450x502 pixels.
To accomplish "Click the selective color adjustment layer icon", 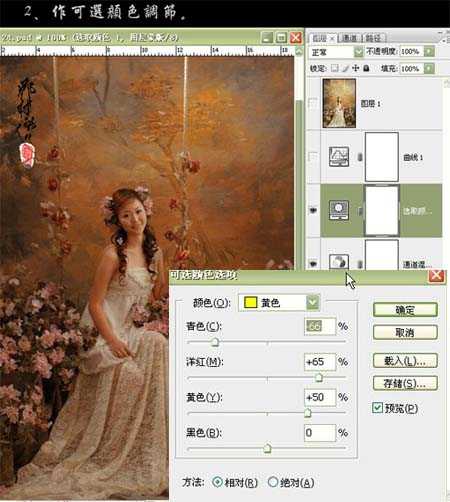I will tap(339, 210).
